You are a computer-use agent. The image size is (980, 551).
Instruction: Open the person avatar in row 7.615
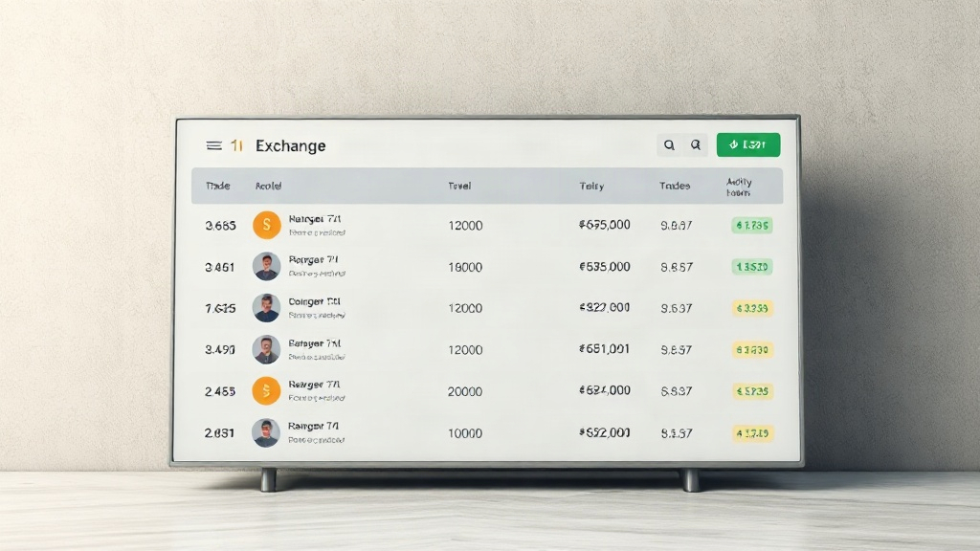tap(266, 308)
